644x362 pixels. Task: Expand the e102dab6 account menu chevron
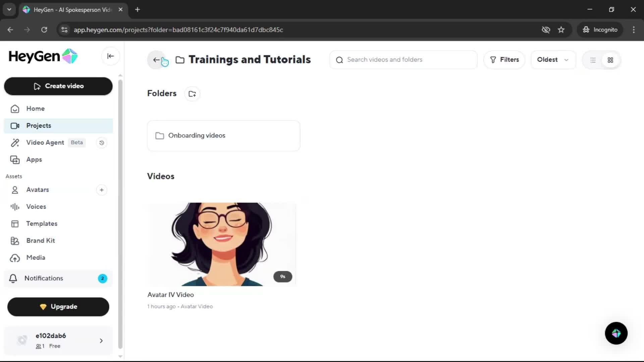(x=101, y=341)
